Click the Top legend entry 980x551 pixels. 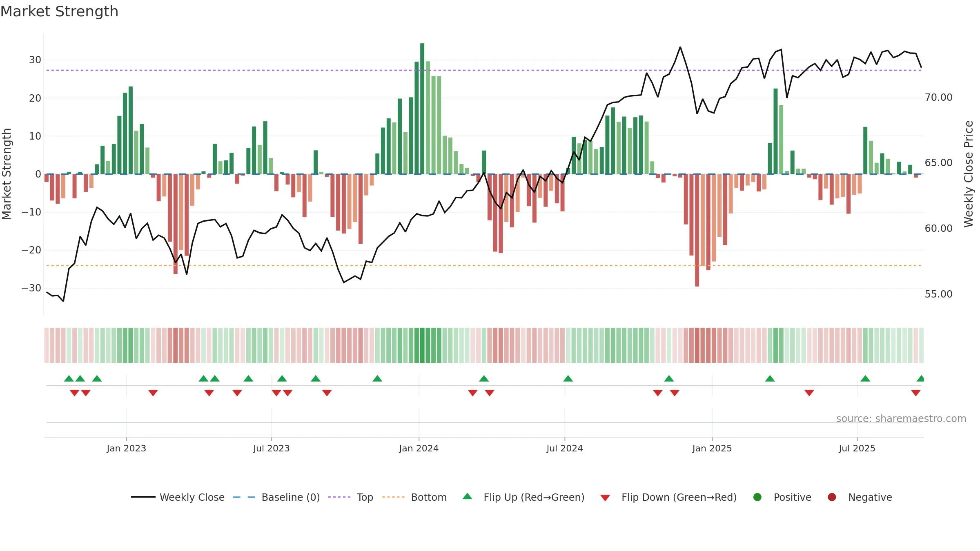tap(351, 497)
